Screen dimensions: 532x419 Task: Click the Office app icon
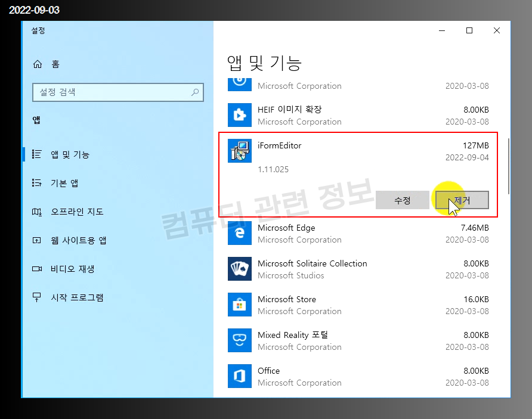[x=240, y=376]
